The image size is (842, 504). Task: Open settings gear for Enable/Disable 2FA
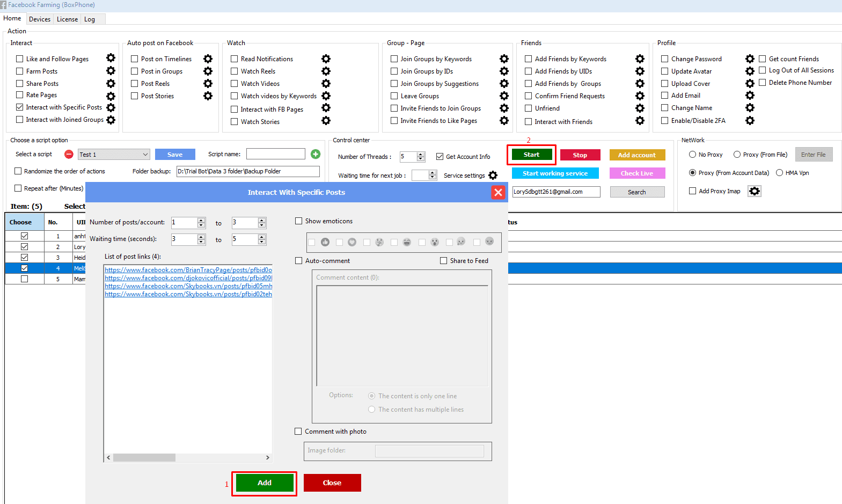coord(750,121)
